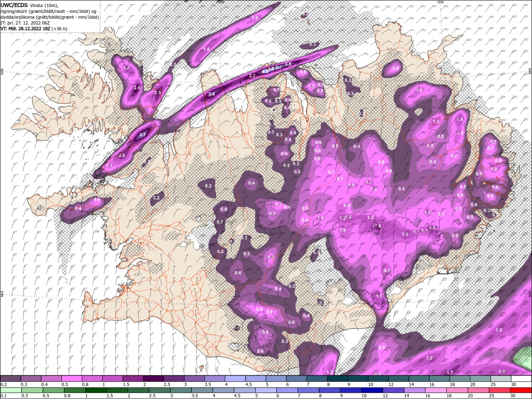Click the white snow swatch above 30
Screen dimensions: 532x399
[x=521, y=379]
